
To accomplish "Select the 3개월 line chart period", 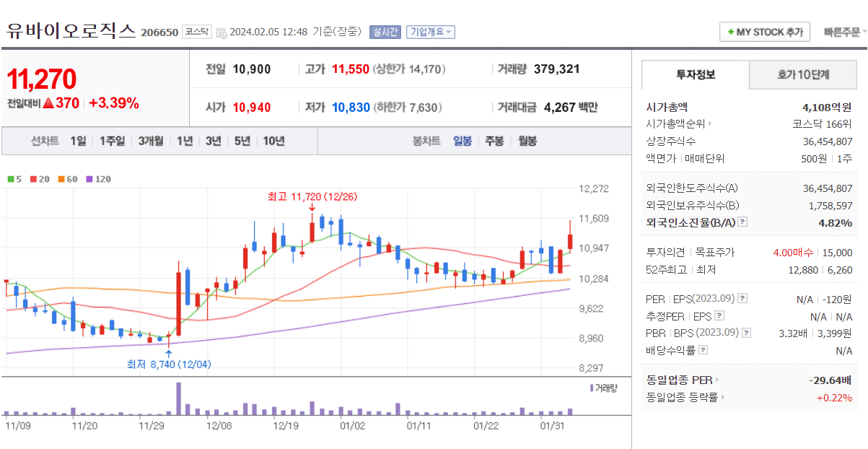I will point(151,141).
